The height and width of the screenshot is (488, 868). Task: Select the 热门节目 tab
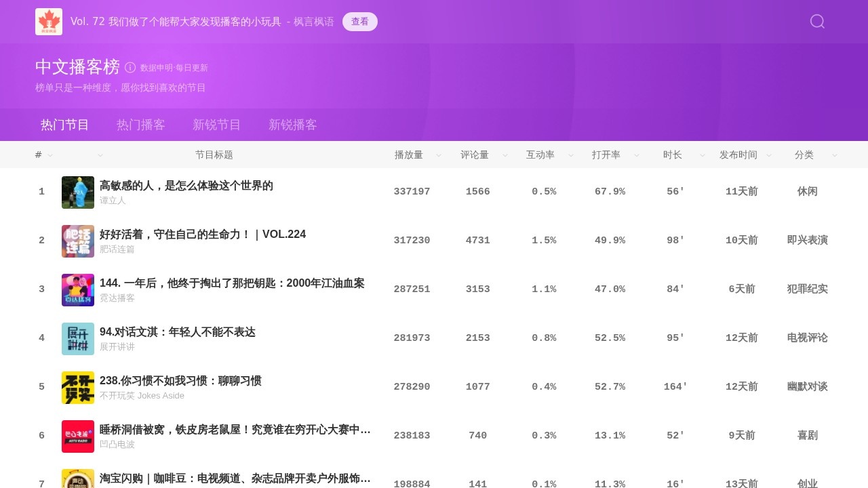click(64, 125)
